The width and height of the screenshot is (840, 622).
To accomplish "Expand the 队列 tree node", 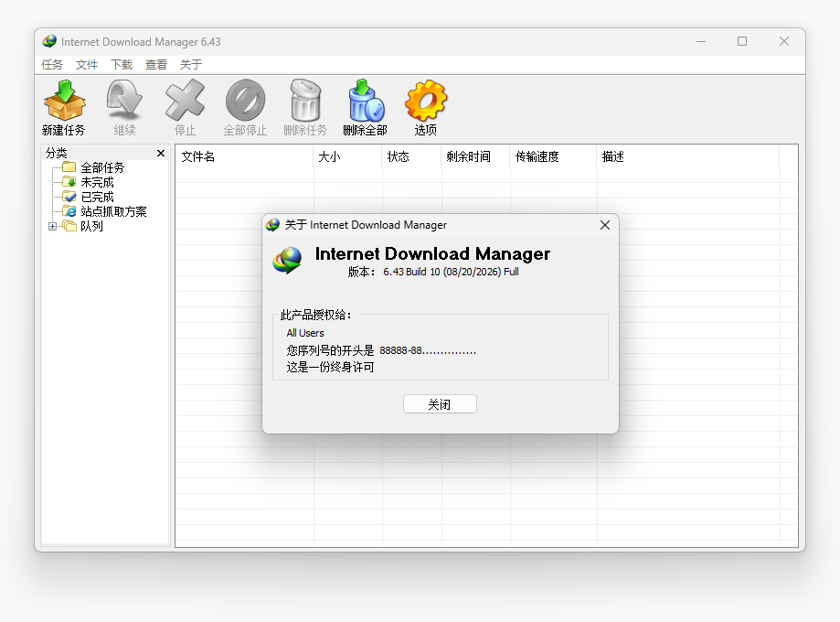I will click(52, 226).
